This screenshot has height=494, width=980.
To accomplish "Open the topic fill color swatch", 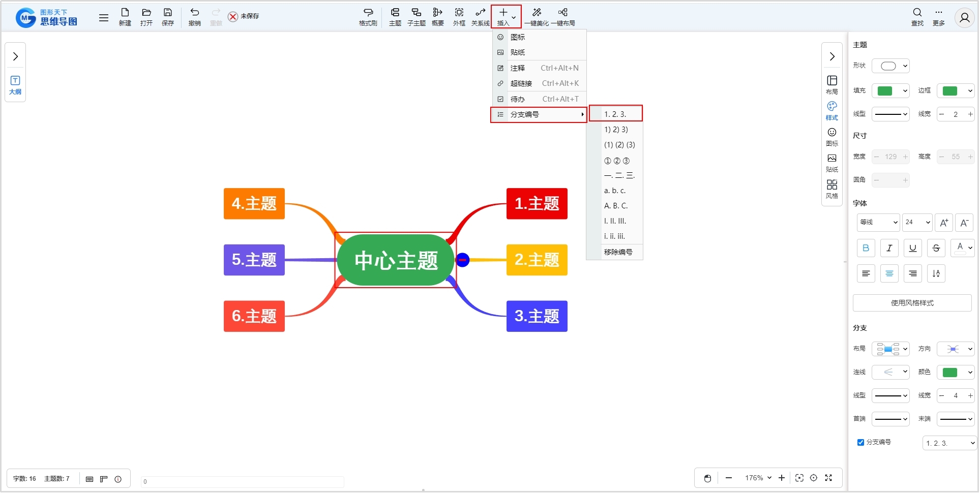I will (x=890, y=91).
